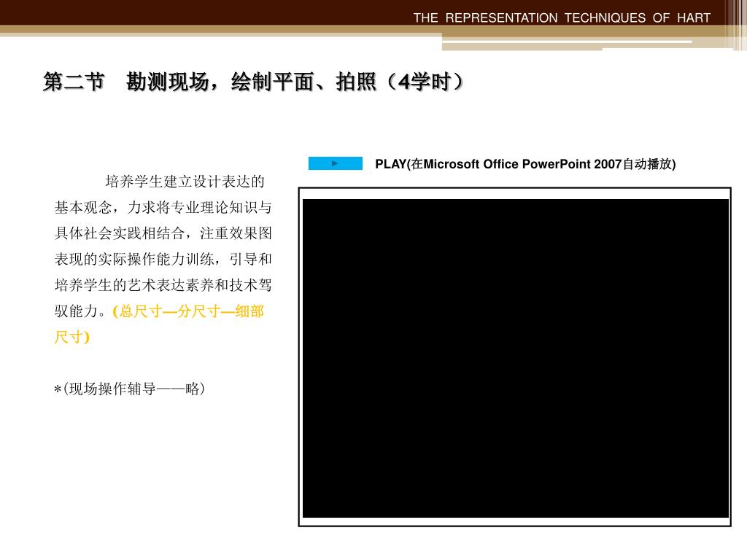Image resolution: width=747 pixels, height=560 pixels.
Task: Click the blue play arrow button
Action: point(336,163)
